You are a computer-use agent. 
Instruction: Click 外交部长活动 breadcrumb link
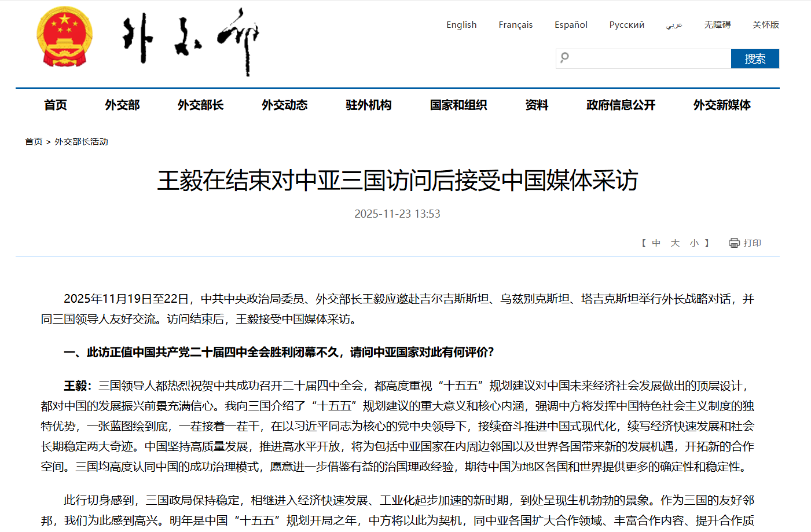coord(81,142)
